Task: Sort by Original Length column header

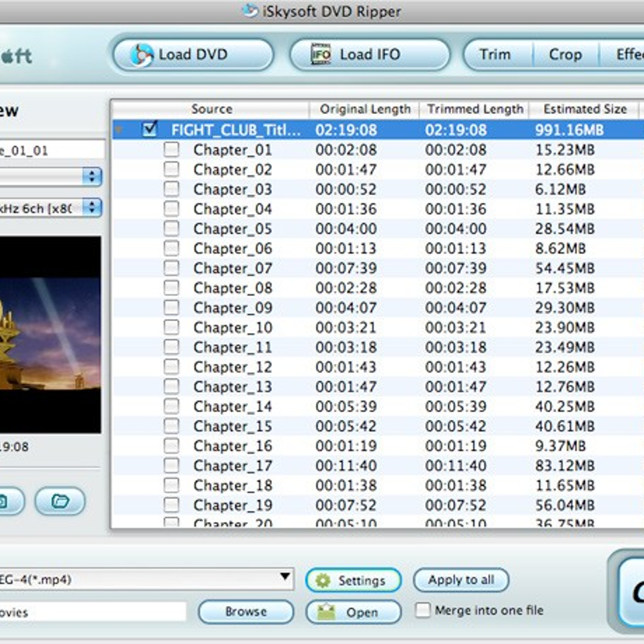Action: click(x=365, y=109)
